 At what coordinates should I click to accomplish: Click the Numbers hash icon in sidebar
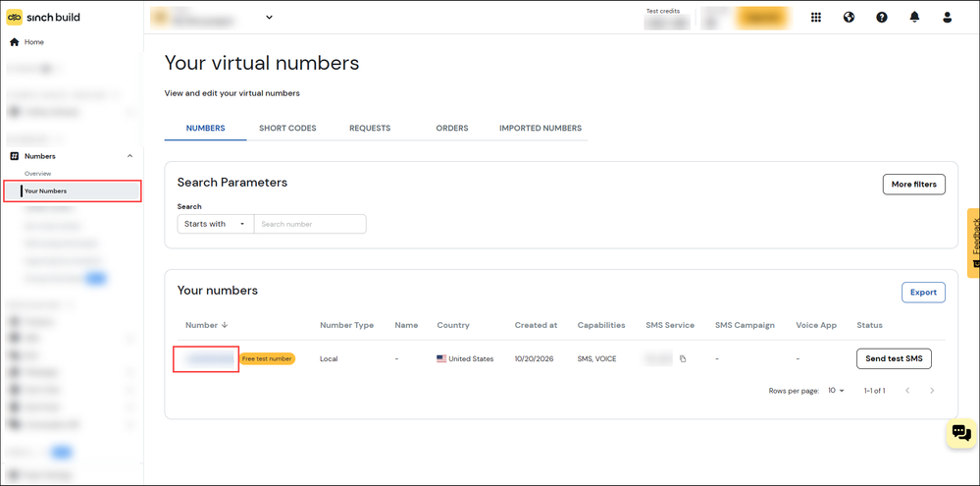tap(15, 156)
